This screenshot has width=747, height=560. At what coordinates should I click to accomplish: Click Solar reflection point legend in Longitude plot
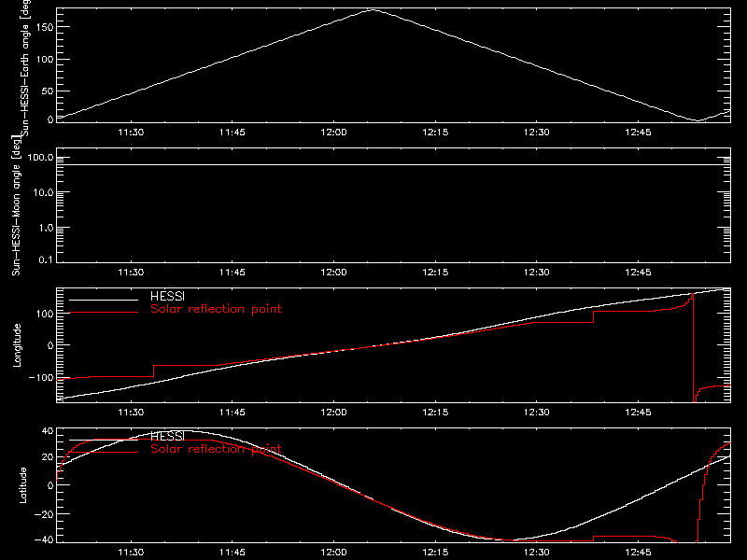tap(216, 309)
